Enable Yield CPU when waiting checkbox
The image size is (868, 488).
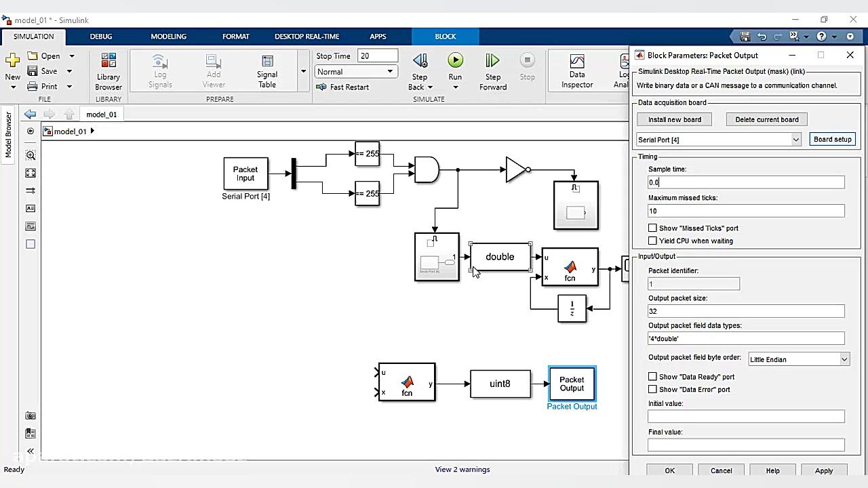652,241
